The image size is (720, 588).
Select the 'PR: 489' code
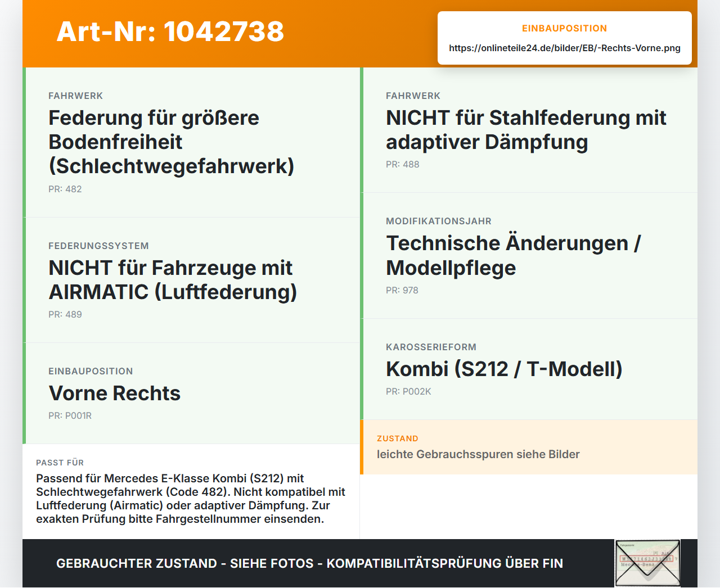pyautogui.click(x=65, y=314)
